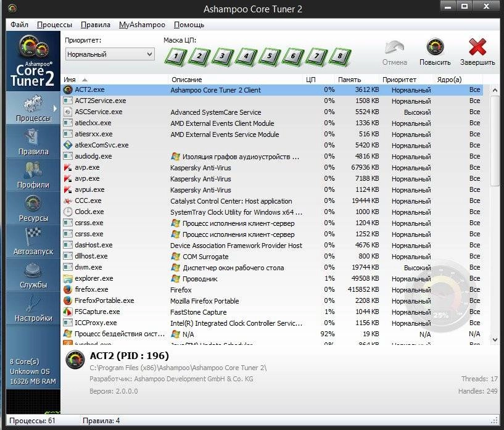
Task: Click the avpui.exe Kaspersky icon
Action: [68, 189]
